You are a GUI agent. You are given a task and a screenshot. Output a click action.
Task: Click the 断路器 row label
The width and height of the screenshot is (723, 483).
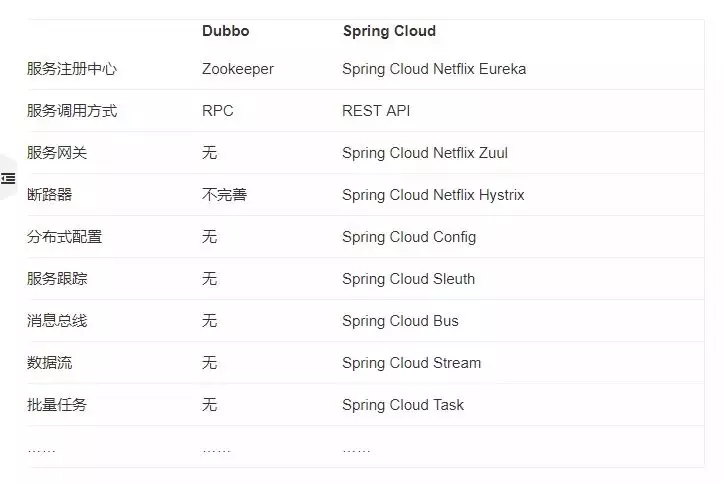click(x=50, y=195)
